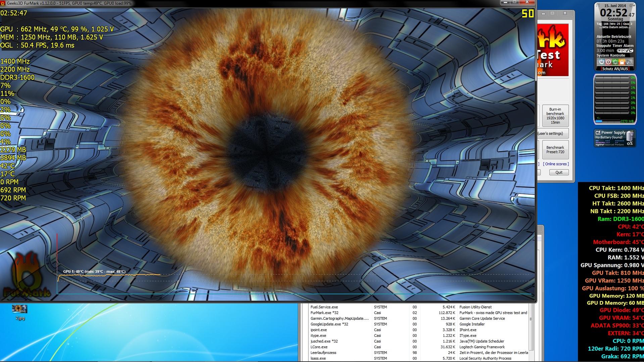The image size is (644, 362).
Task: Click the user's settings benchmark button
Action: (x=553, y=134)
